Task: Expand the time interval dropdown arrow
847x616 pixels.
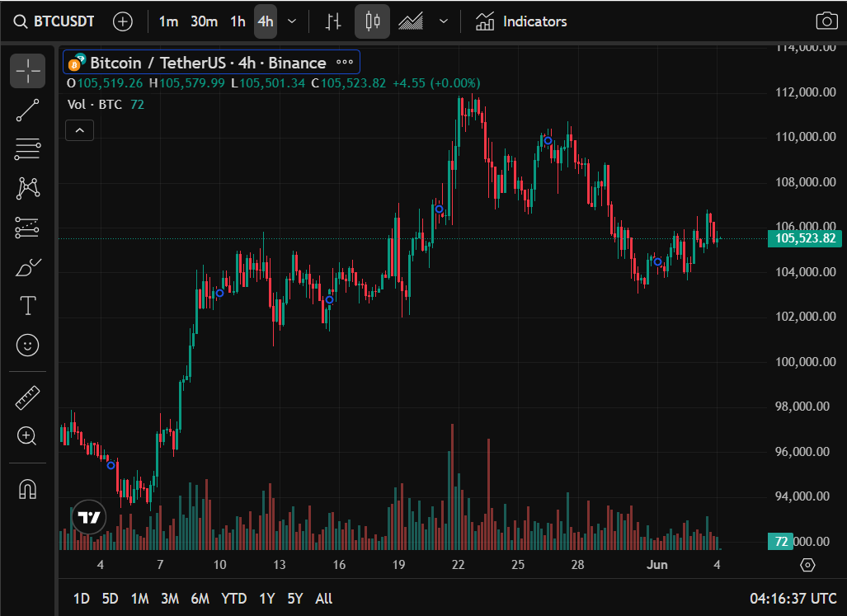Action: pyautogui.click(x=291, y=21)
